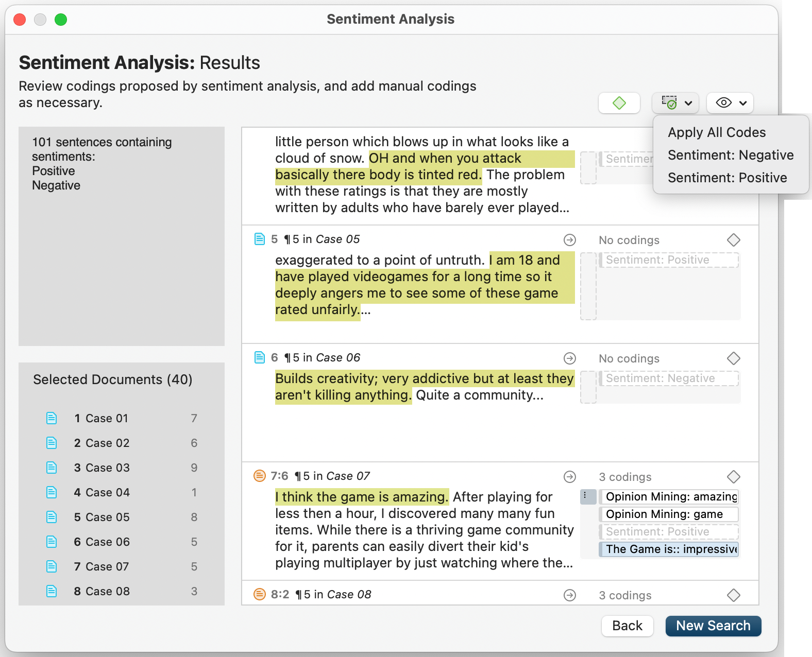Click orange quotation icon for 7:6
Screen dimensions: 812x657
(x=260, y=476)
